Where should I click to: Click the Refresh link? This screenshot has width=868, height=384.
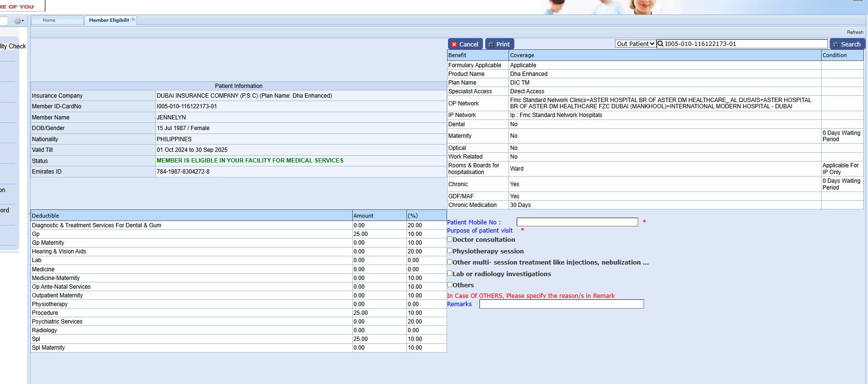[854, 32]
